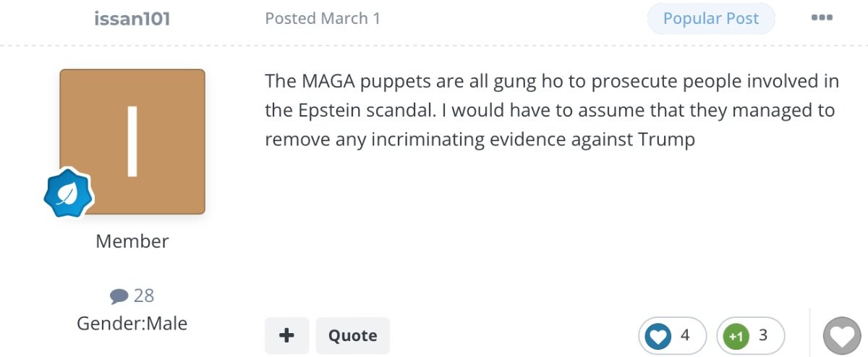868x357 pixels.
Task: Quote this post
Action: point(353,335)
